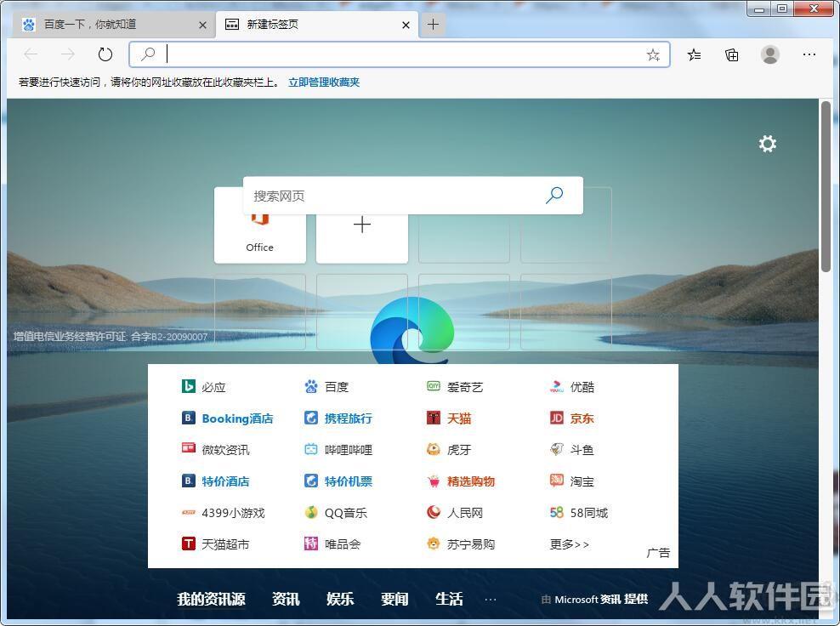Open the 斗鱼 link
This screenshot has height=626, width=840.
point(582,450)
